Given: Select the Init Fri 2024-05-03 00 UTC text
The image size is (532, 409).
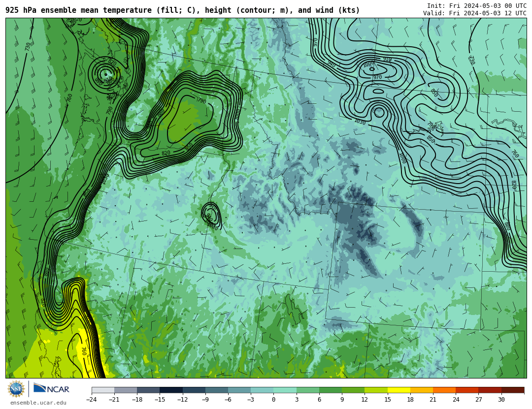Looking at the screenshot, I should click(x=477, y=6).
